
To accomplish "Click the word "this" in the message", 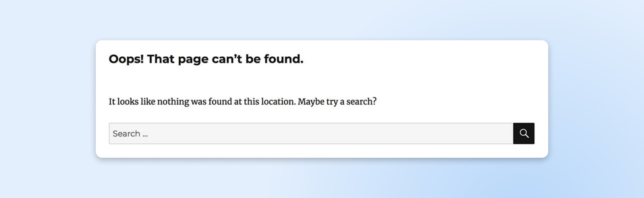I will coord(251,101).
